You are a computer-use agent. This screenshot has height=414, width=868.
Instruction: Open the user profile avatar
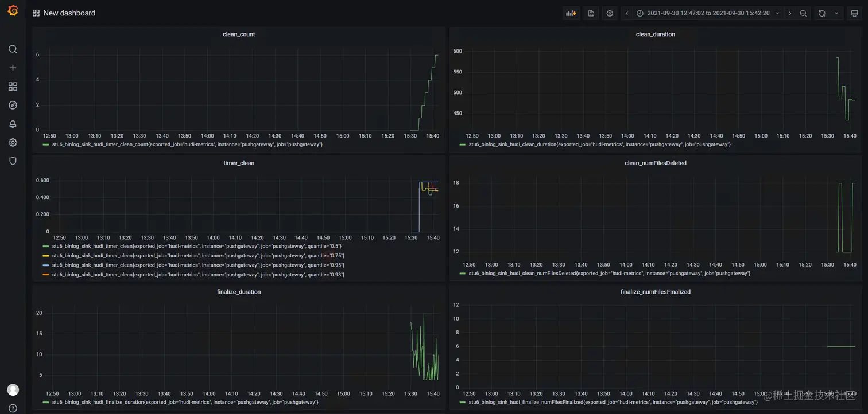(13, 390)
